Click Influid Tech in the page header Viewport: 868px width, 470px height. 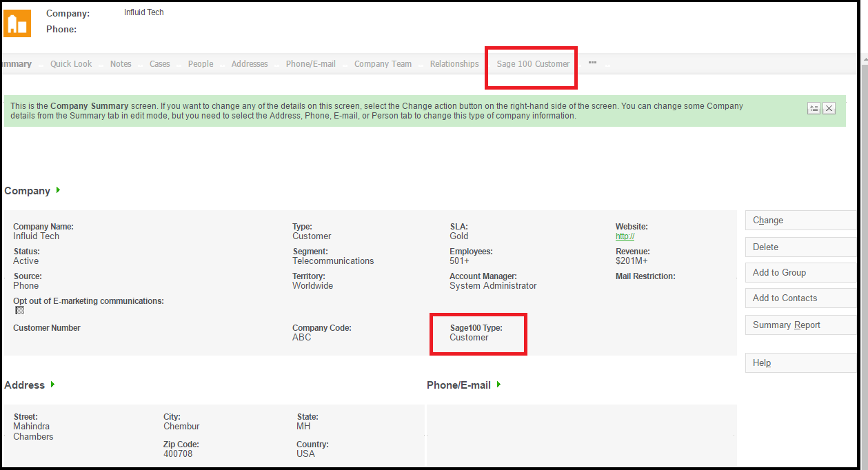[144, 12]
